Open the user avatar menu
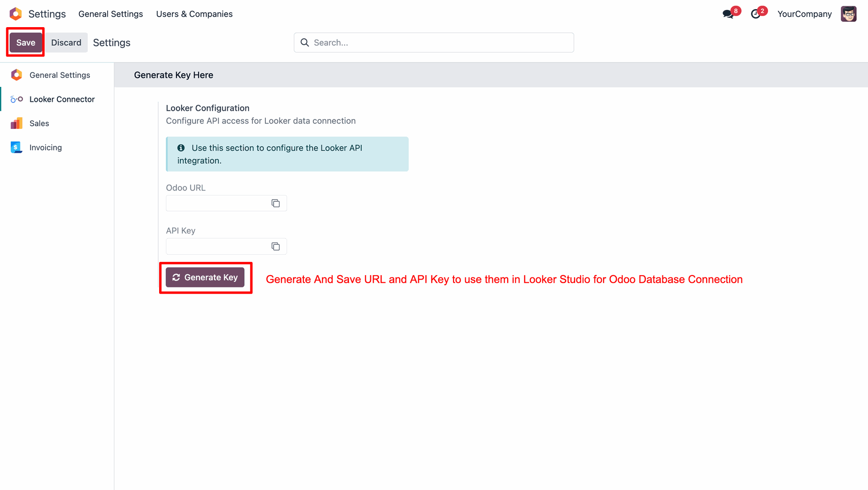 point(849,14)
